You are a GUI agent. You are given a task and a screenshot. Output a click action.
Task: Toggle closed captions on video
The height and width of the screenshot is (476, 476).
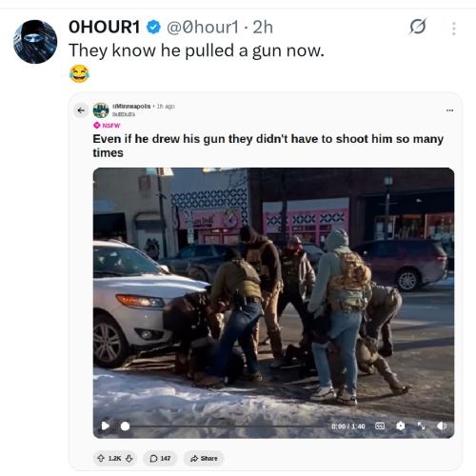[380, 426]
